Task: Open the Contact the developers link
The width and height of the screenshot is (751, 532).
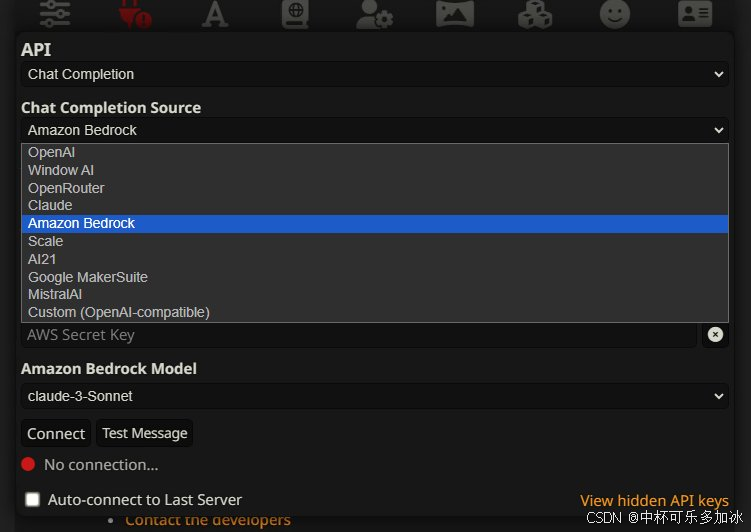Action: (208, 521)
